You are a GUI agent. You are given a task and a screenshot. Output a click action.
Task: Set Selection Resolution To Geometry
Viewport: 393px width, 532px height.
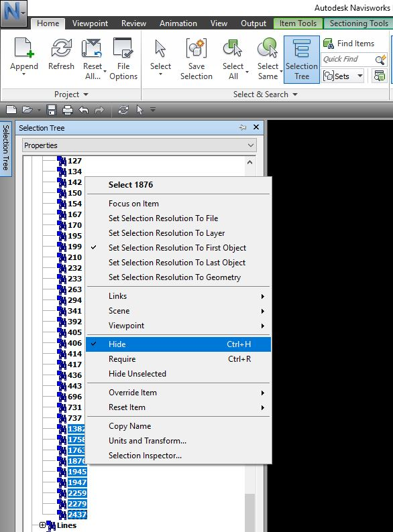pyautogui.click(x=178, y=277)
